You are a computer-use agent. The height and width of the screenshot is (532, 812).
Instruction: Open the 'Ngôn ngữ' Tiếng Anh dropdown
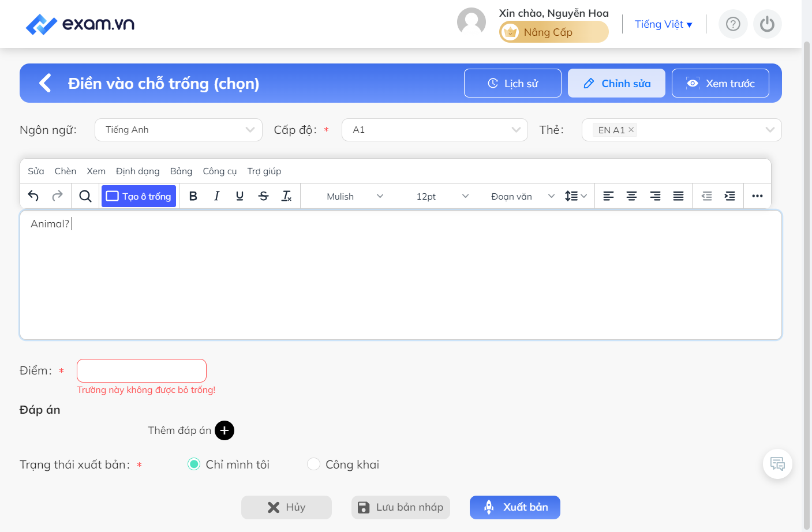click(x=178, y=130)
